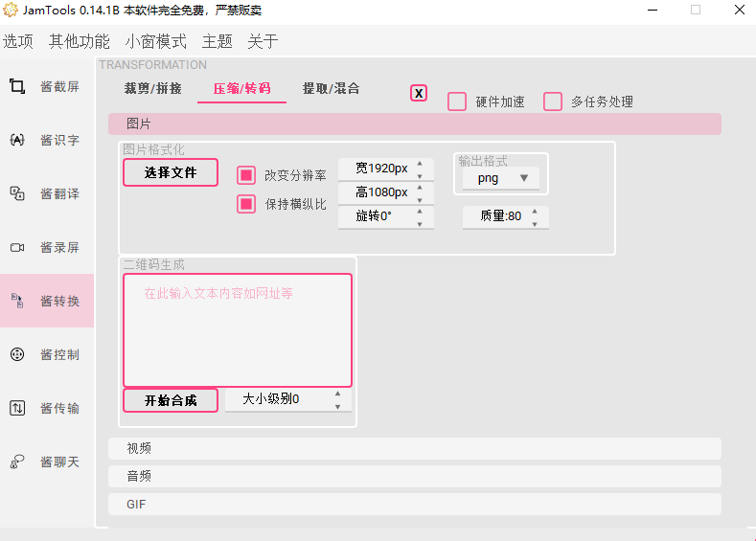The width and height of the screenshot is (756, 541).
Task: Click the 大小级别0 size field
Action: click(287, 400)
